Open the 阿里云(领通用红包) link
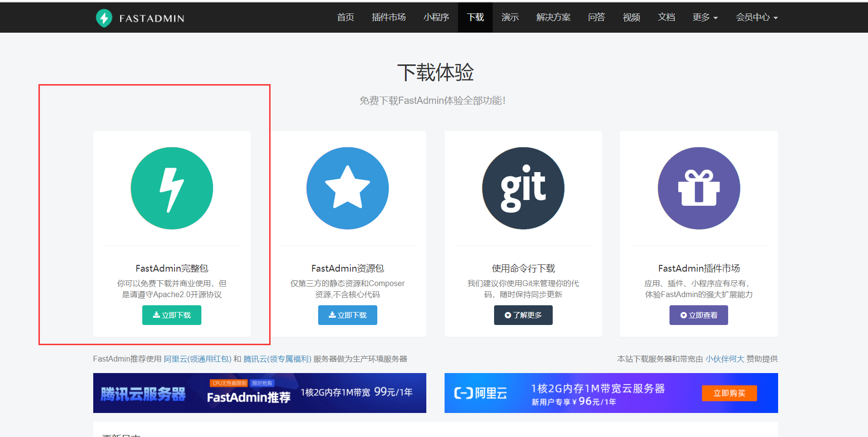 198,359
